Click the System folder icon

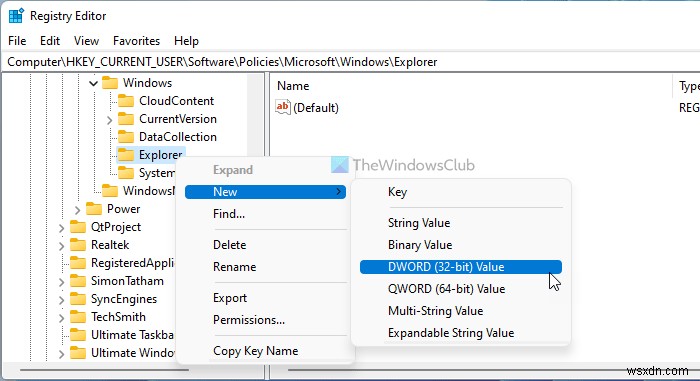[x=126, y=173]
